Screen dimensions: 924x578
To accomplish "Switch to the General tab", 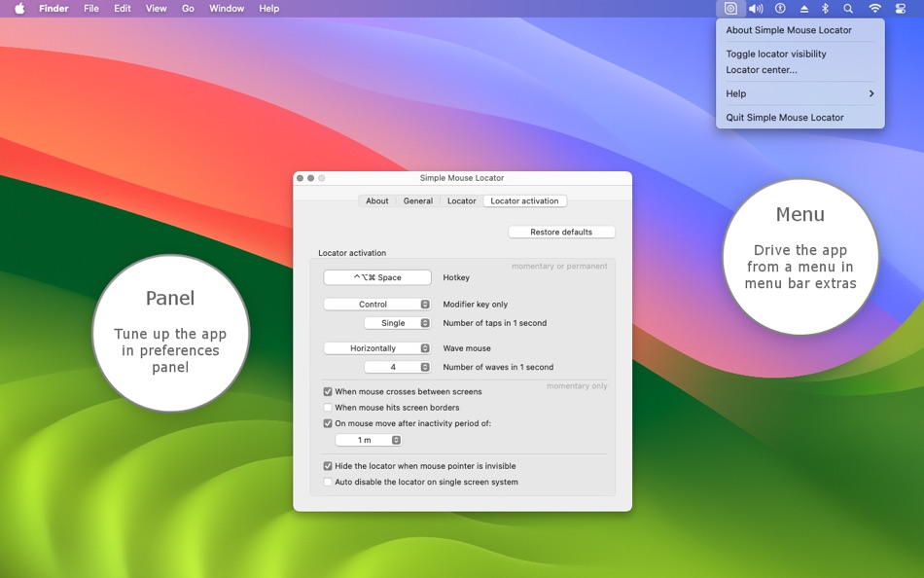I will pyautogui.click(x=418, y=201).
